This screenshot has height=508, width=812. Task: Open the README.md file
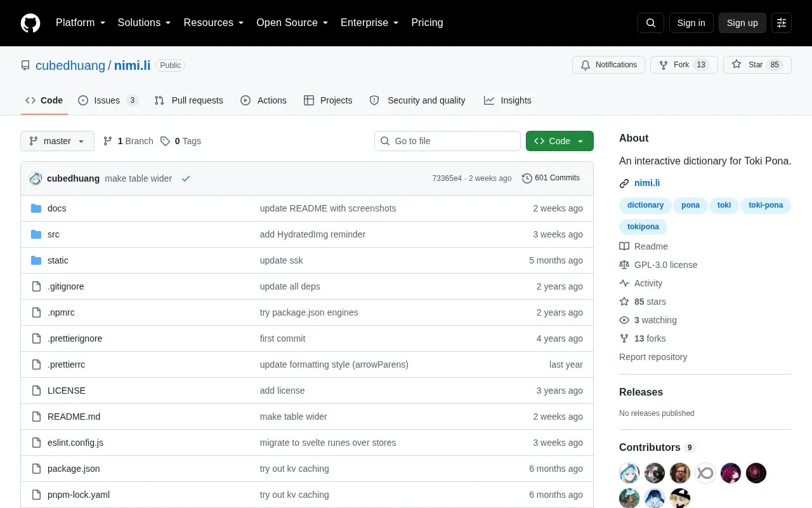click(74, 417)
